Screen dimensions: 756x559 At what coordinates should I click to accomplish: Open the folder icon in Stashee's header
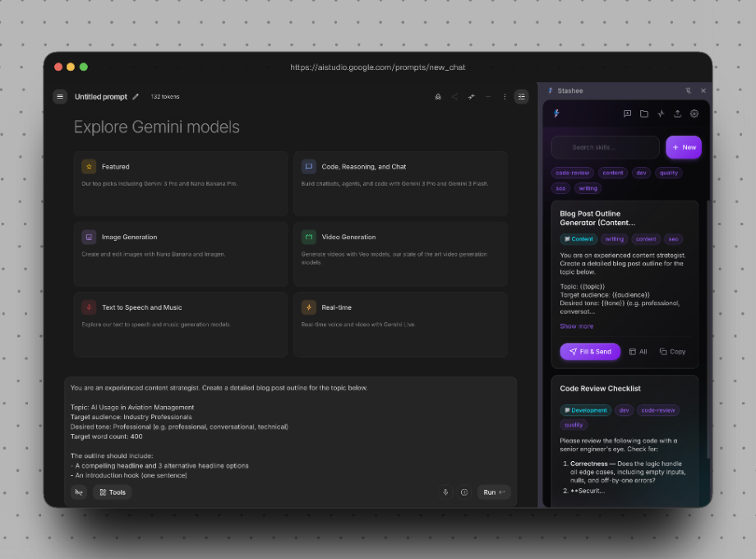[x=645, y=113]
